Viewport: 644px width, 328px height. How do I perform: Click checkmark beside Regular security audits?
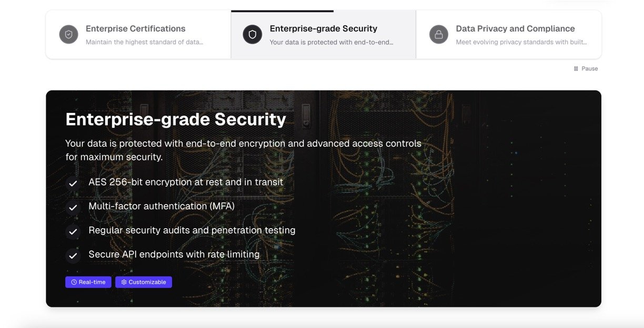[73, 232]
